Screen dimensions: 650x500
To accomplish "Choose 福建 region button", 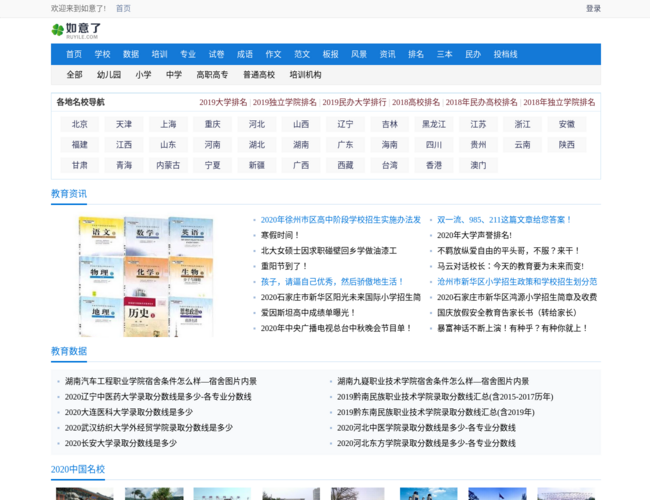I will [x=80, y=145].
